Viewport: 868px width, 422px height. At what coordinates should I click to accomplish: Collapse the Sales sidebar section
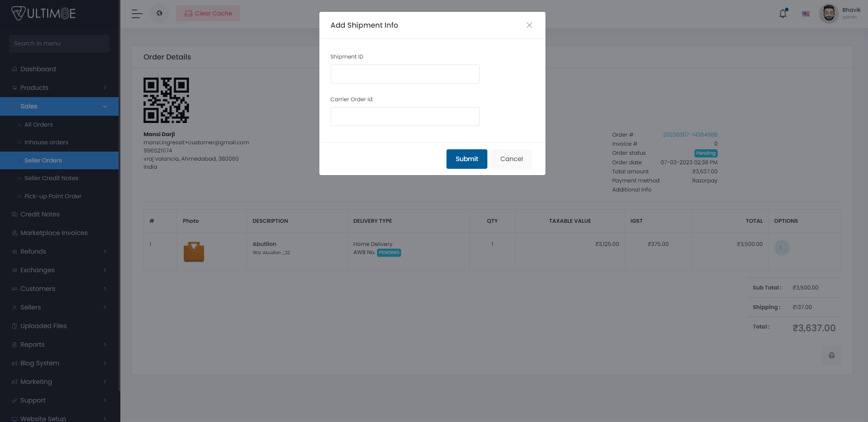point(29,106)
